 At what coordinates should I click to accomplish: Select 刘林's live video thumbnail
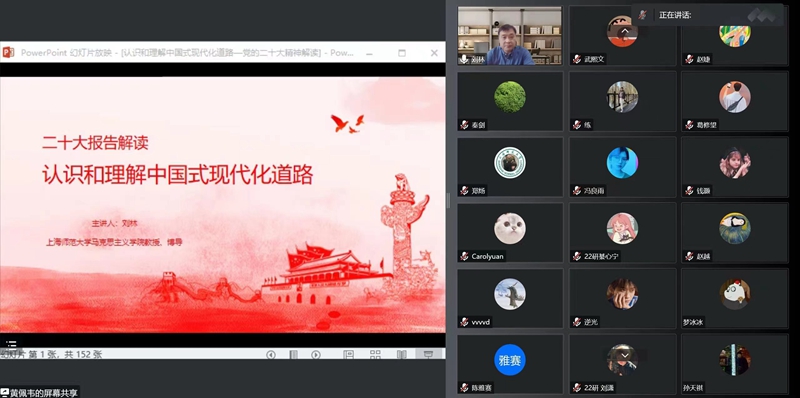[x=510, y=36]
